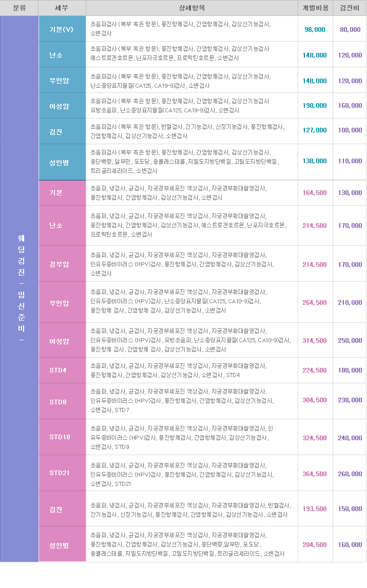Click the 검진비 column header
The height and width of the screenshot is (588, 367).
pos(350,8)
